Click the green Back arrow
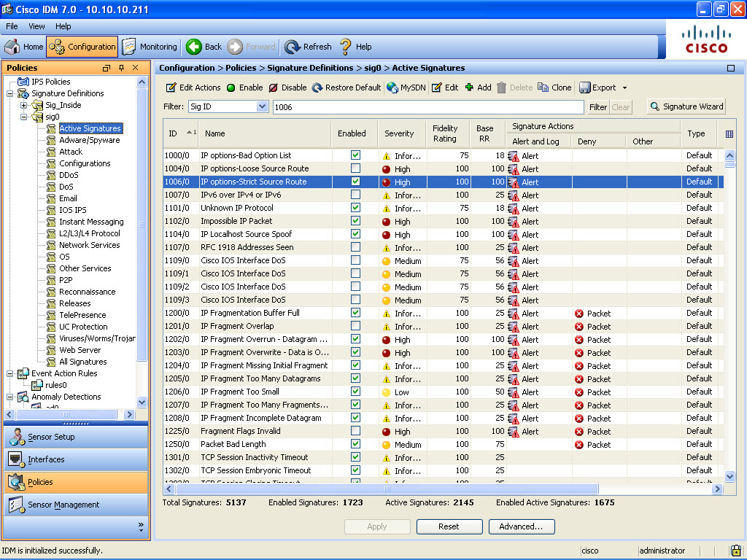Screen dimensions: 747x560 [194, 47]
